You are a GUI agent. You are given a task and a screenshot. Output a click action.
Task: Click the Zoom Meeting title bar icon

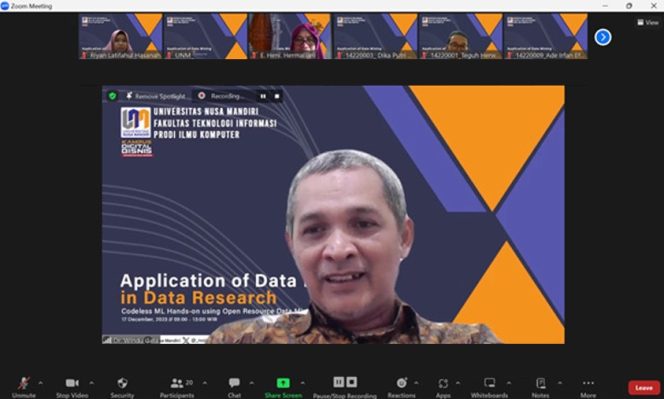[x=5, y=6]
